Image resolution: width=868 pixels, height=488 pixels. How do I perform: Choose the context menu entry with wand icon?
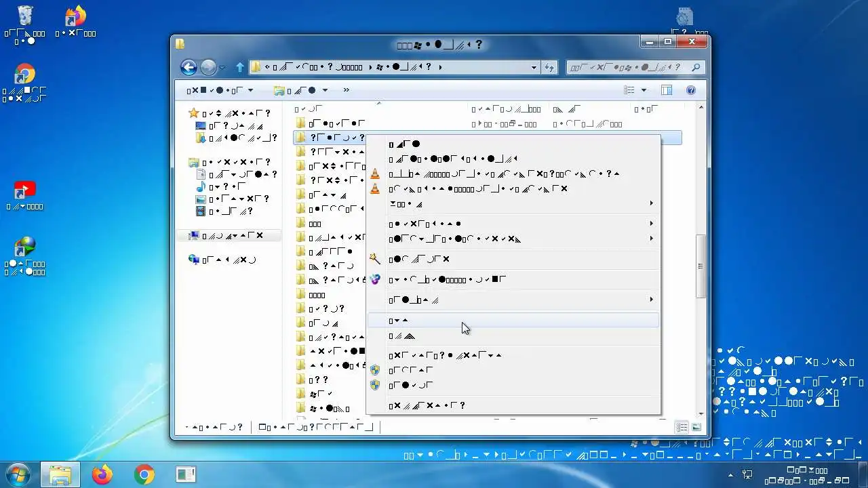click(513, 260)
